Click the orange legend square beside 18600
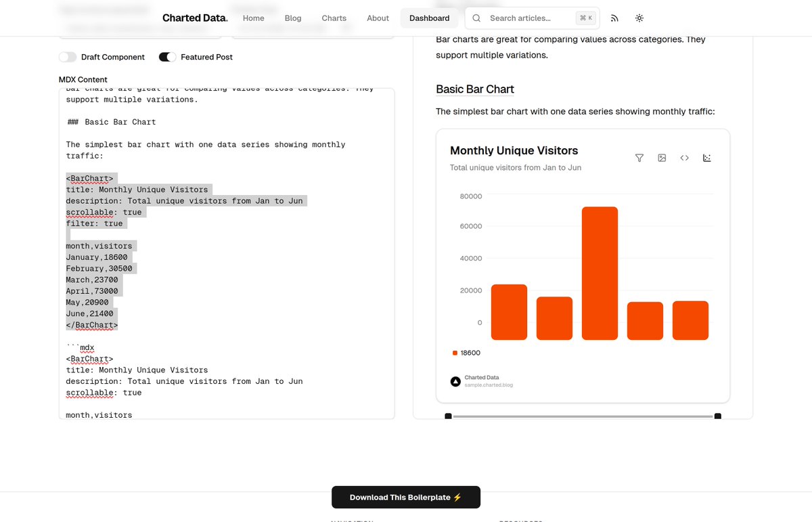Image resolution: width=812 pixels, height=522 pixels. (455, 353)
